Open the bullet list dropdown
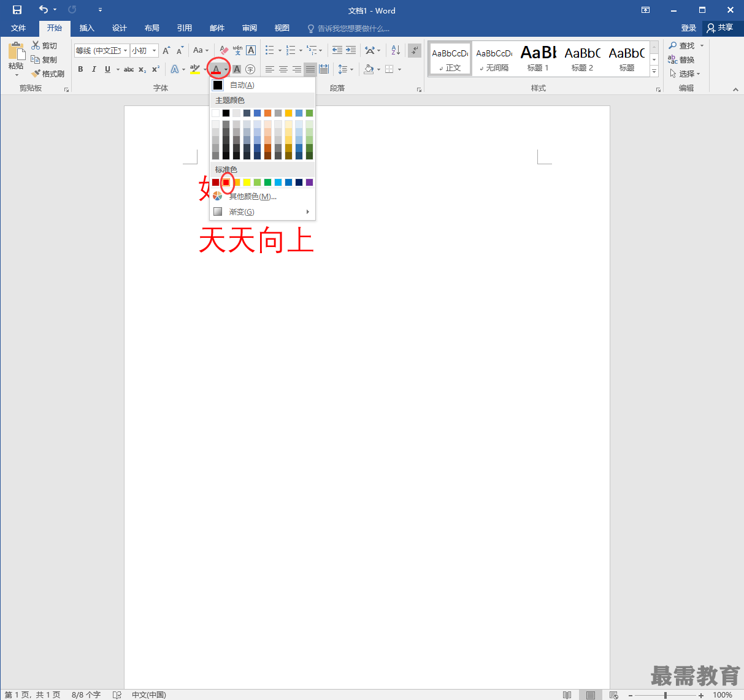Viewport: 744px width, 700px height. coord(280,50)
